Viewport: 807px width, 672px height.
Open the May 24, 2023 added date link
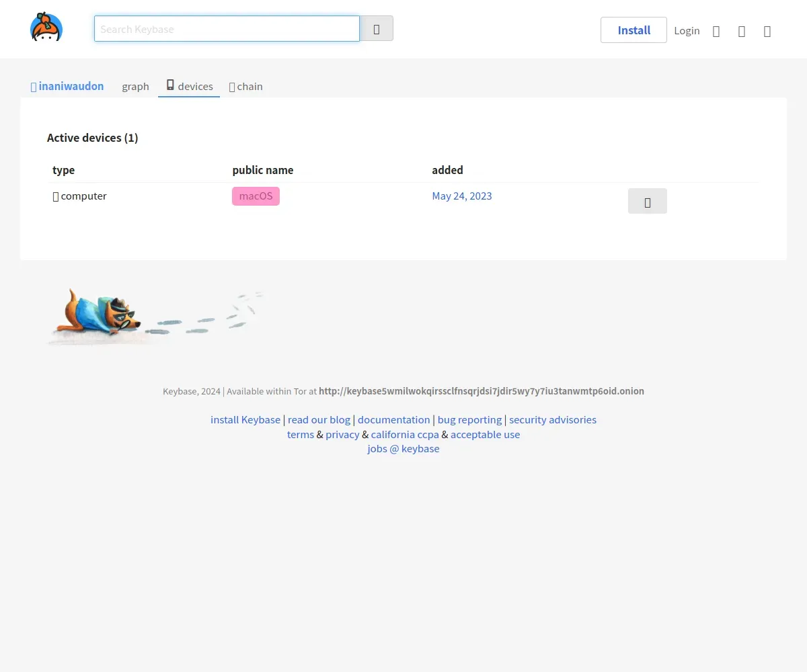pos(462,196)
